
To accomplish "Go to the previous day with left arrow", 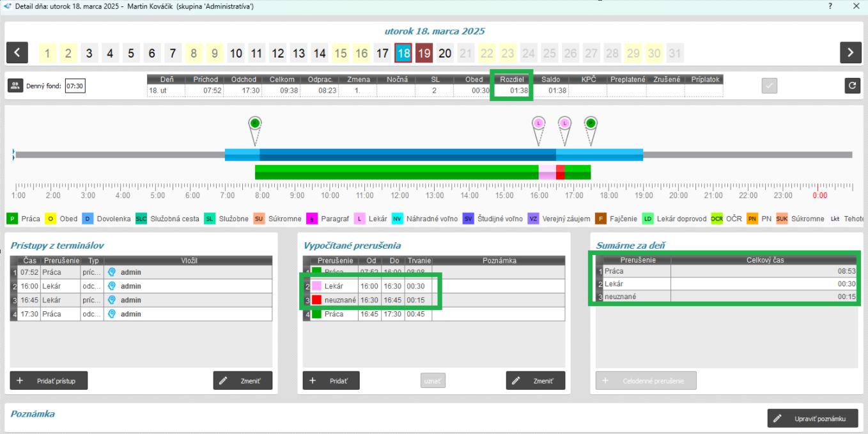I will (17, 53).
